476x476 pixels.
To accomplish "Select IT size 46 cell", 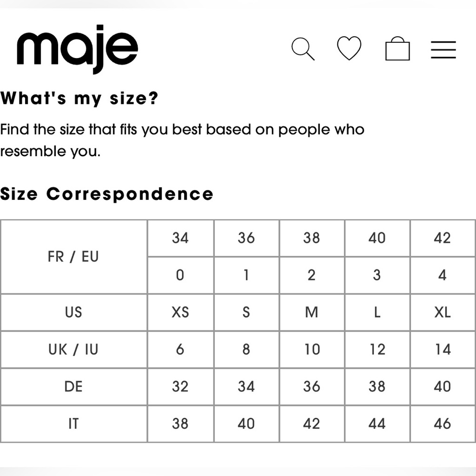I will (x=442, y=423).
